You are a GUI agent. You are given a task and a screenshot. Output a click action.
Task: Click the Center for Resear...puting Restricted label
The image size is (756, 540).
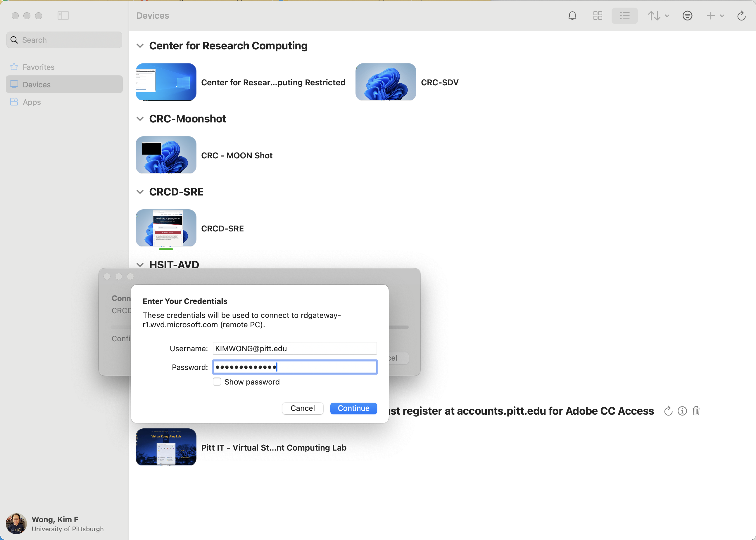pyautogui.click(x=273, y=82)
